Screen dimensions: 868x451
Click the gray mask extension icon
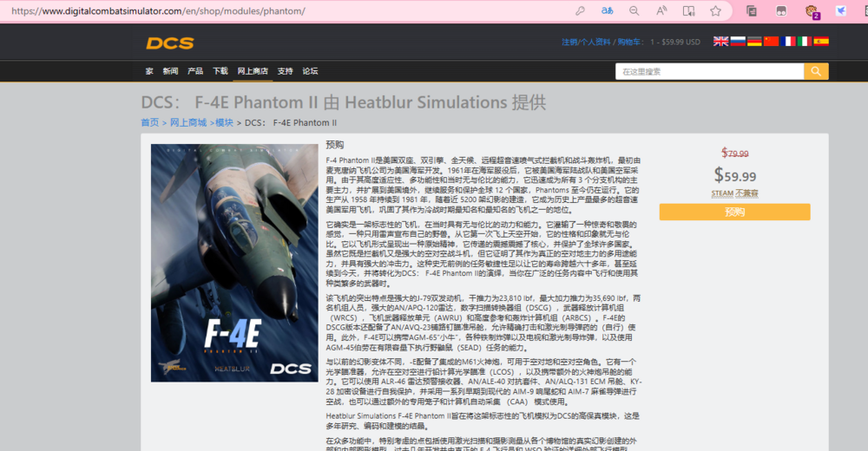[781, 10]
